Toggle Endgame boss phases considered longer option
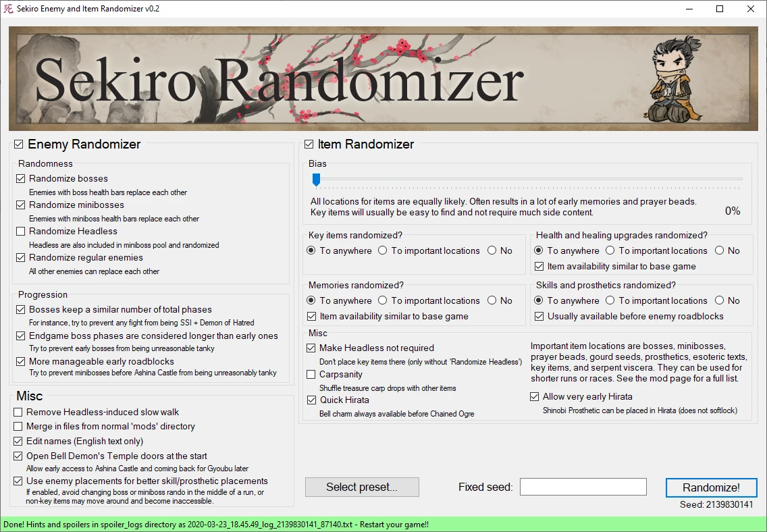767x532 pixels. point(20,336)
